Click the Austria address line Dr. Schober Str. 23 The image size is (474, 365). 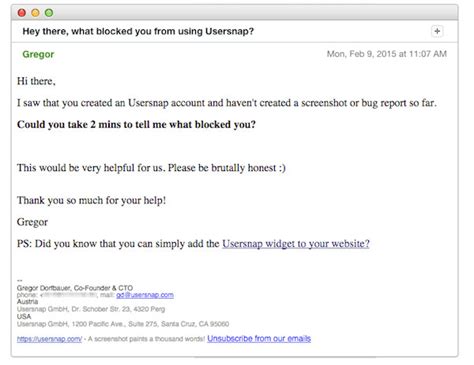(91, 309)
